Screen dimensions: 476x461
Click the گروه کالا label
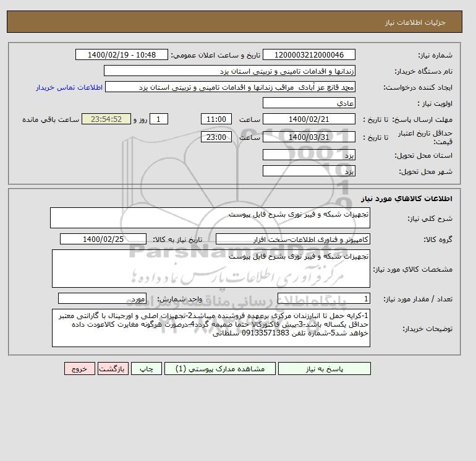coord(438,239)
